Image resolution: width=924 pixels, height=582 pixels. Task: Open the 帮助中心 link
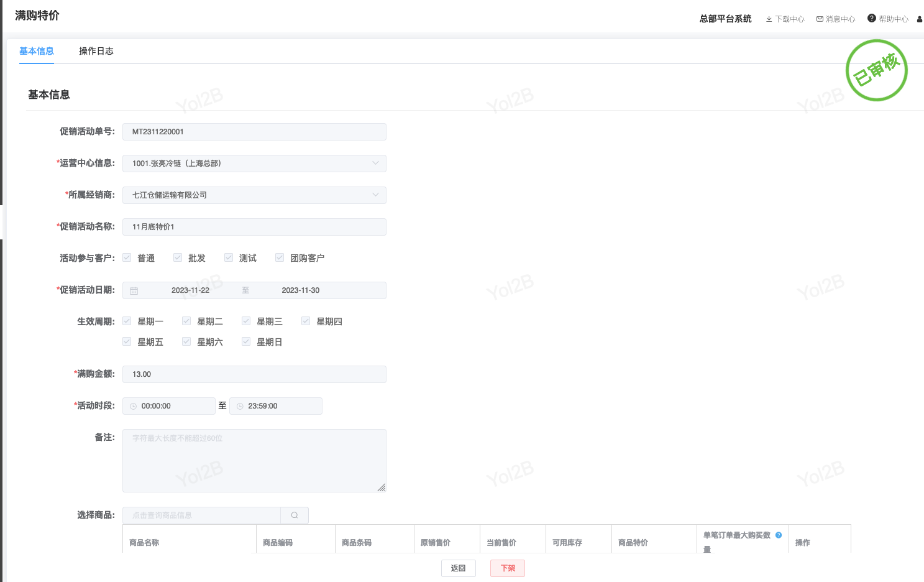(x=894, y=19)
